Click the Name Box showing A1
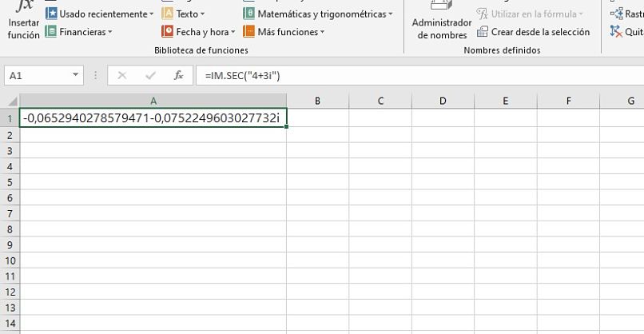The width and height of the screenshot is (644, 334). pos(38,75)
